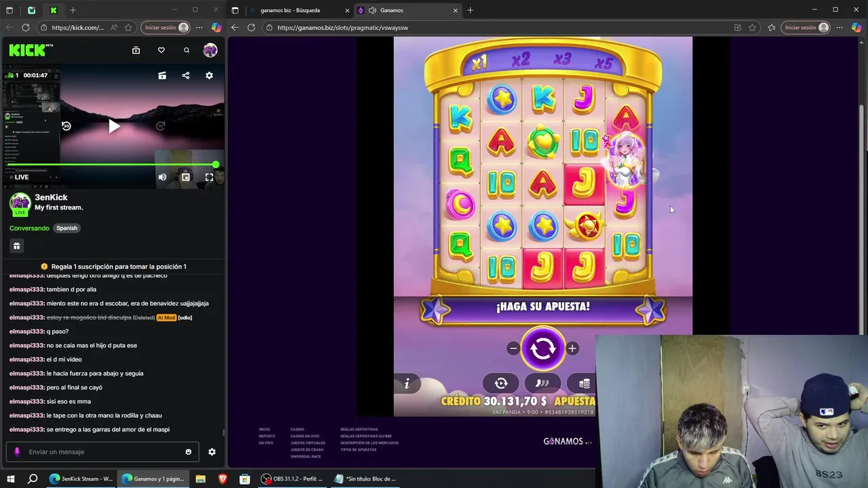Screen dimensions: 868x488
Task: Play the Kick stream video
Action: point(114,126)
